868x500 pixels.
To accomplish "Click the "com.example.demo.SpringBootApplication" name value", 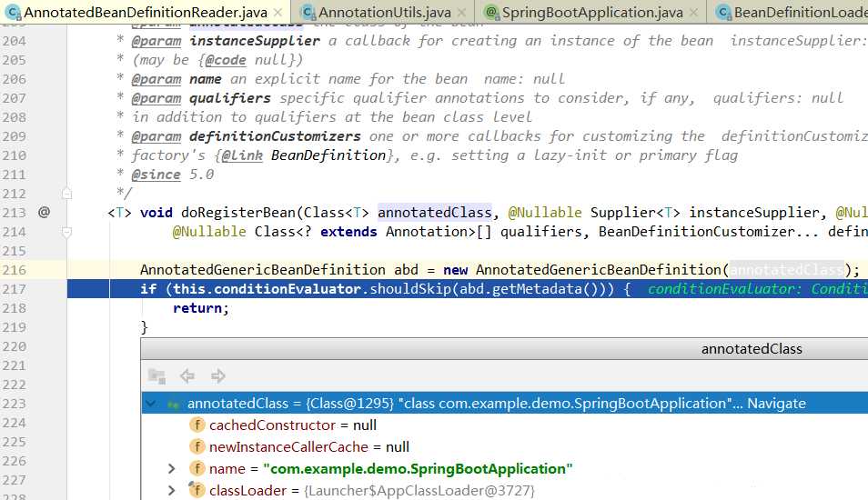I will (x=418, y=469).
